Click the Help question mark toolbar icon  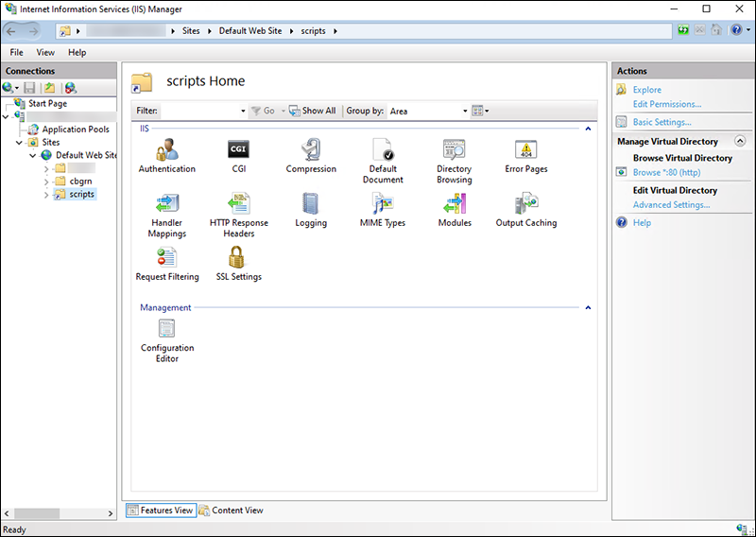point(736,30)
